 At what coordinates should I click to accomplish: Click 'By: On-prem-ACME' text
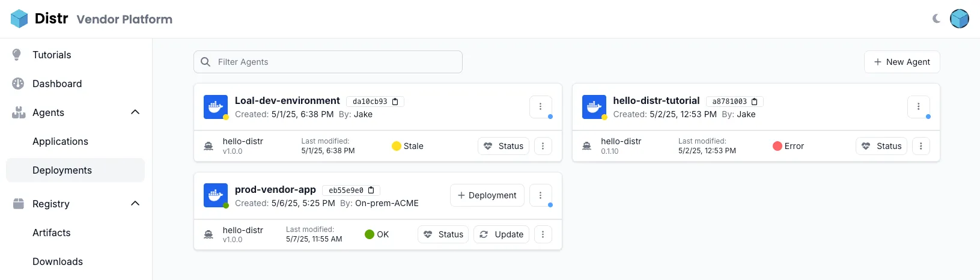tap(379, 203)
